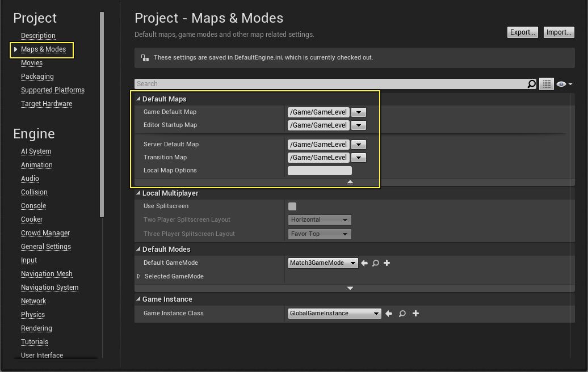The width and height of the screenshot is (588, 372).
Task: Enable the Use Splitscreen checkbox
Action: click(292, 206)
